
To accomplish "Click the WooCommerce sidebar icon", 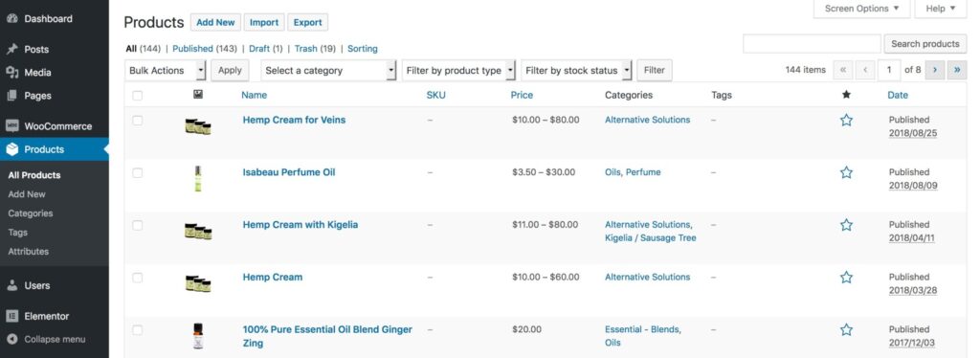I will coord(11,125).
